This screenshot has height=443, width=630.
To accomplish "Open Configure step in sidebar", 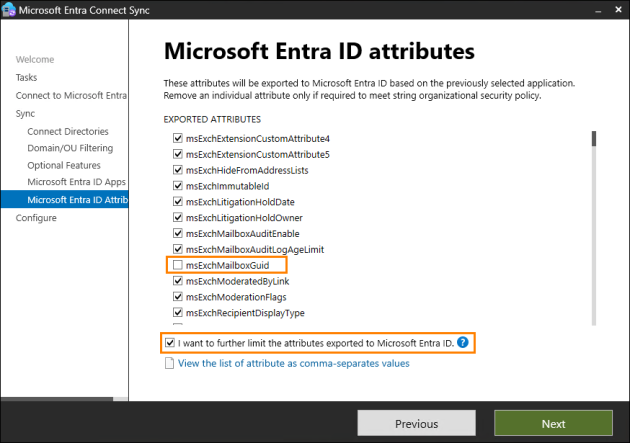I will [x=36, y=218].
